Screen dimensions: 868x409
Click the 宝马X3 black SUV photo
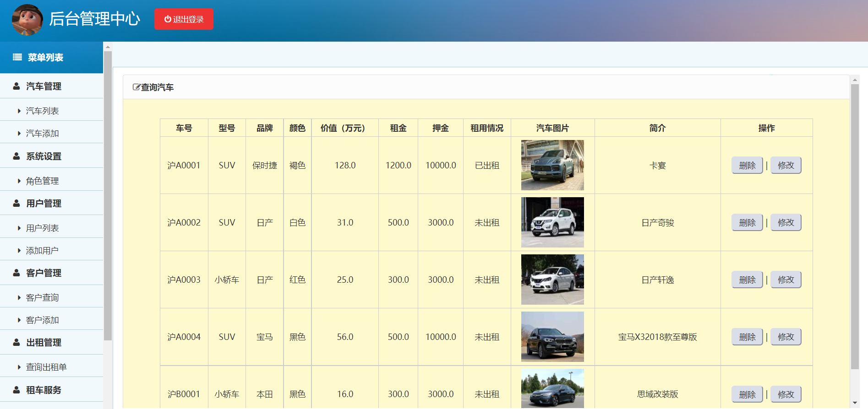[552, 337]
